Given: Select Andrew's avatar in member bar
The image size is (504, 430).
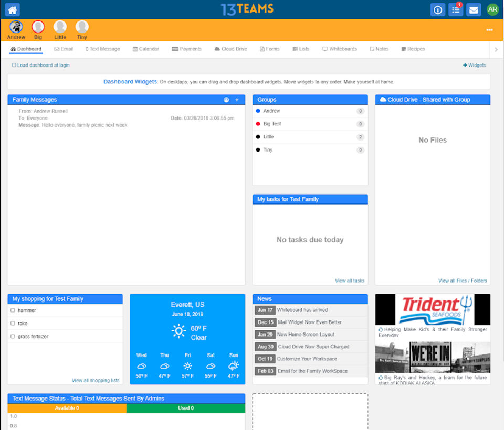Looking at the screenshot, I should [x=16, y=27].
